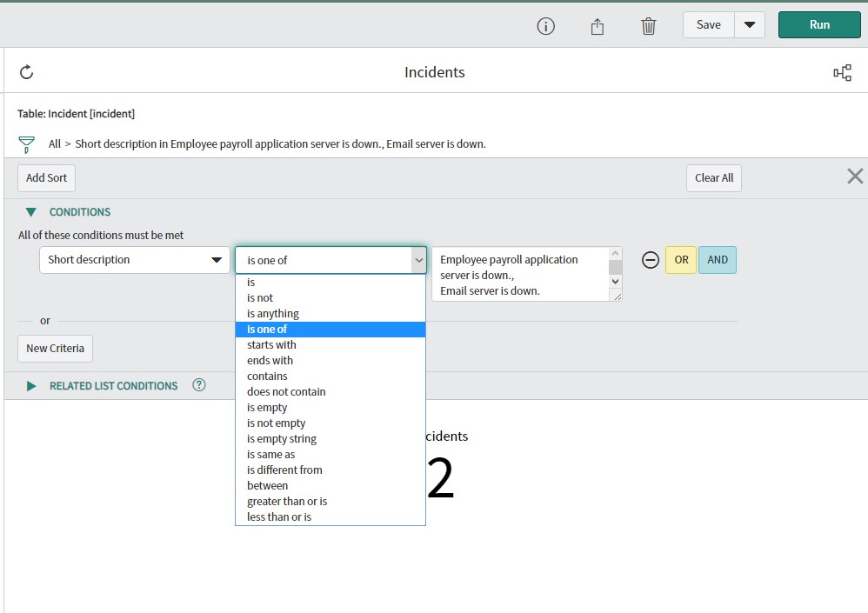Click the refresh icon beside Incidents

click(x=27, y=72)
